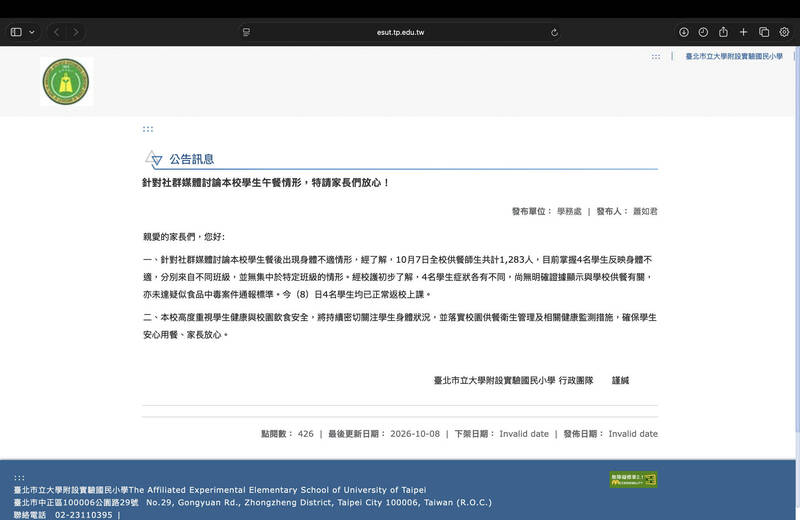Open 臺北市立大學附設實驗國民小學 header link
This screenshot has height=520, width=800.
click(734, 56)
